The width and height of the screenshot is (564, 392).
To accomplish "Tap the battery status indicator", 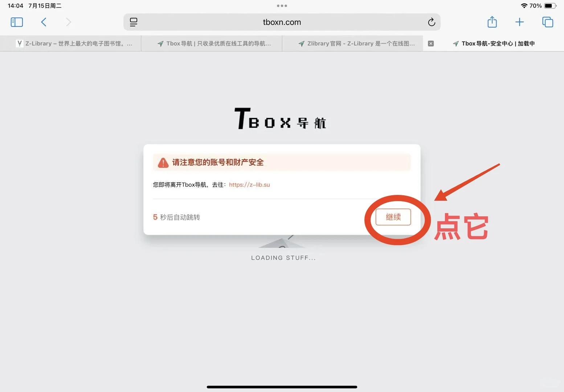I will tap(550, 6).
